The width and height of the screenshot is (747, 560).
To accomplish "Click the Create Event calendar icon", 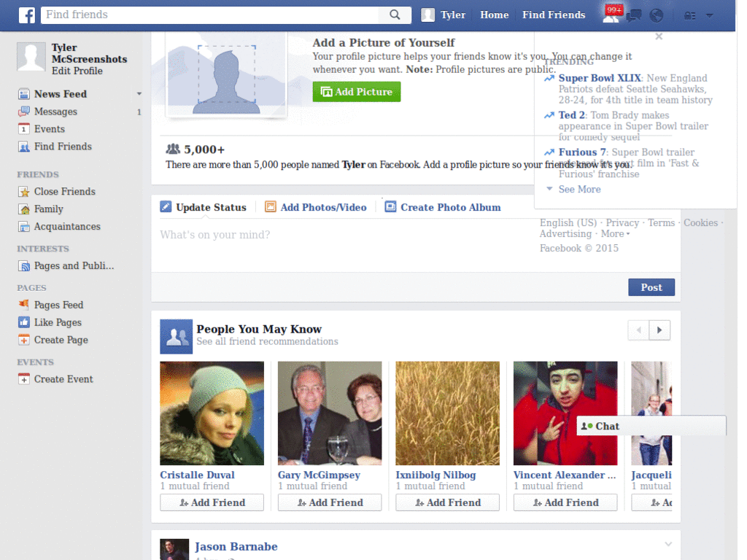I will [24, 379].
